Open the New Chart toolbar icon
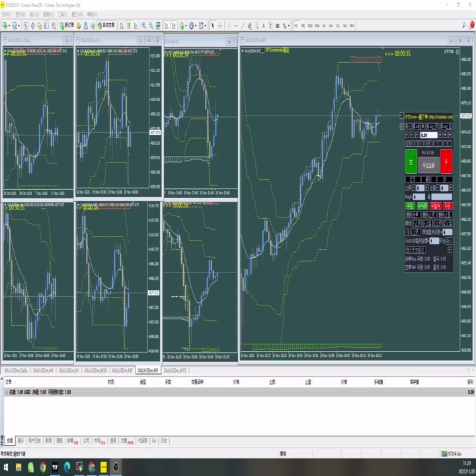Screen dimensions: 476x476 5,26
